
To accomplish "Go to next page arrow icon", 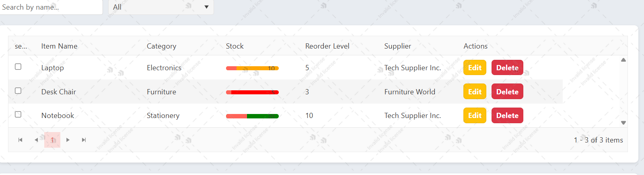I will pyautogui.click(x=68, y=140).
